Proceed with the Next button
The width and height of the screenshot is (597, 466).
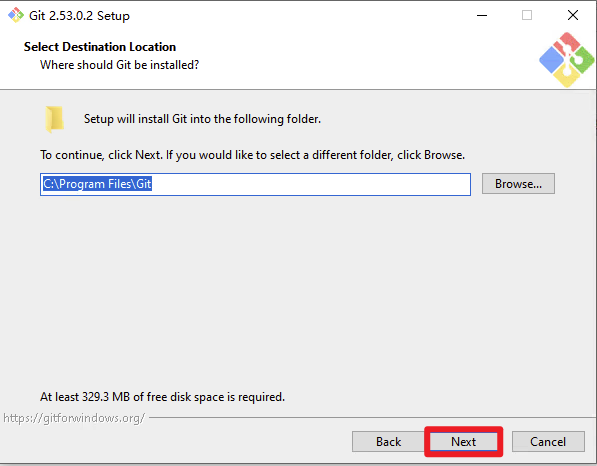(x=463, y=442)
